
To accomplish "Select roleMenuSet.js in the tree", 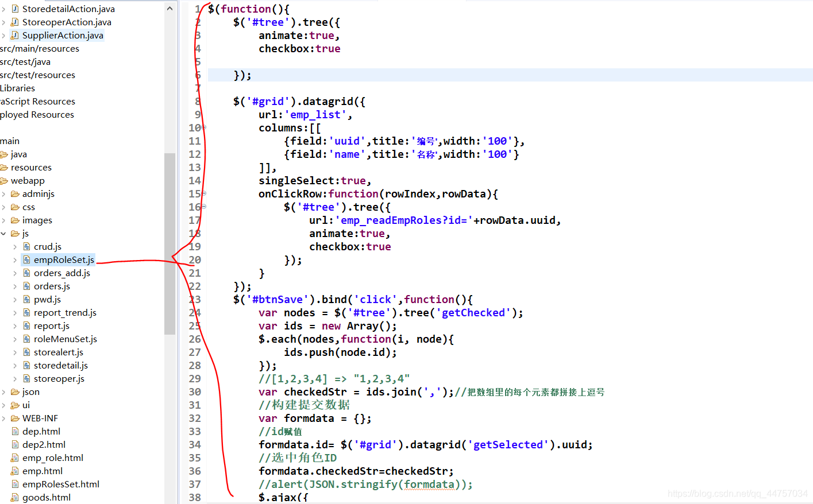I will pyautogui.click(x=65, y=339).
